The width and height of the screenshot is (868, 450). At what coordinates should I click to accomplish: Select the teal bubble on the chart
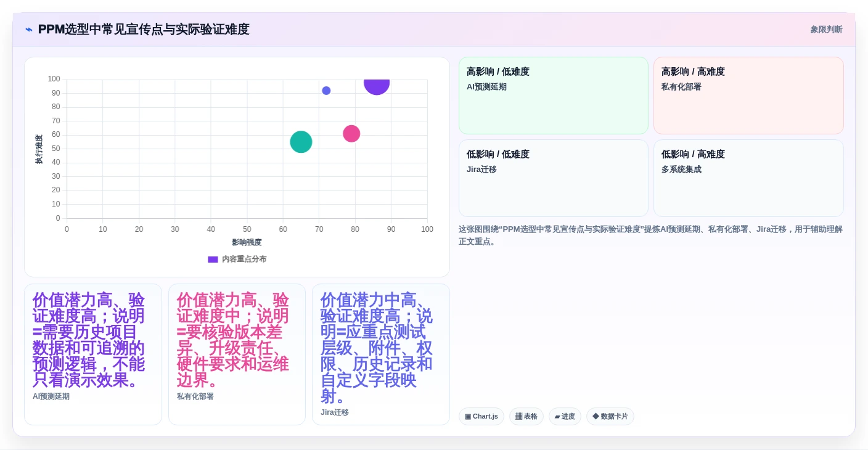pyautogui.click(x=301, y=142)
